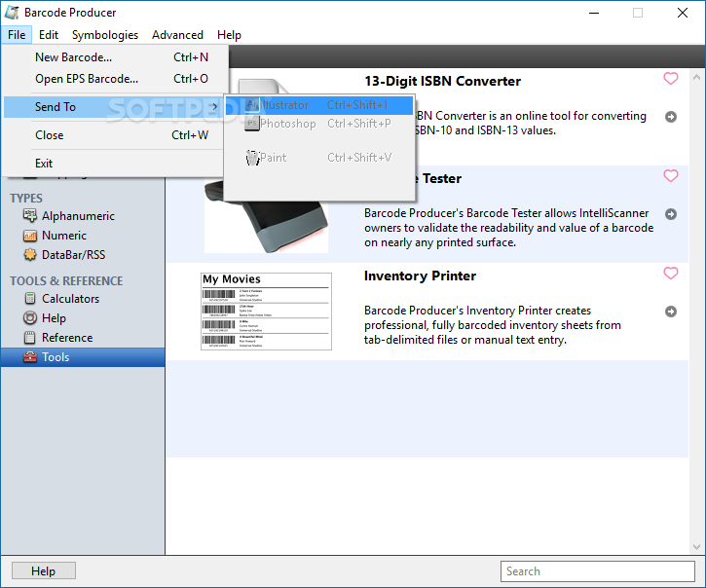Choose New Barcode... from File menu
The image size is (706, 588).
tap(113, 57)
